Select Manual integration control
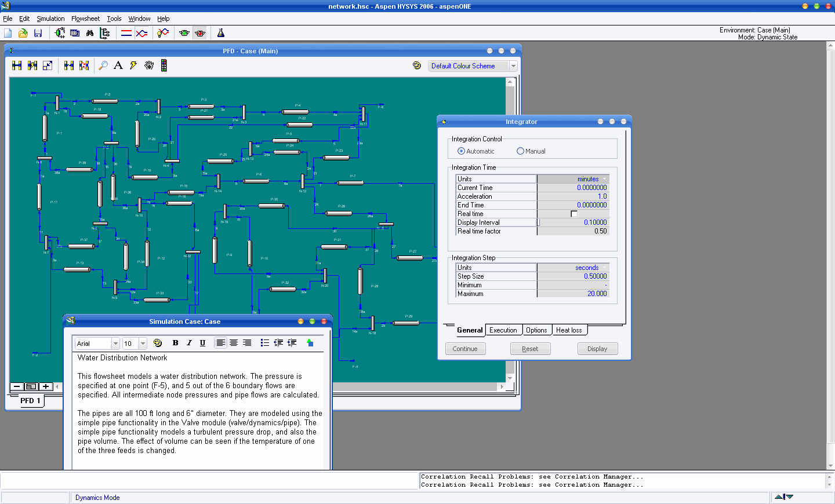This screenshot has height=504, width=835. [520, 151]
